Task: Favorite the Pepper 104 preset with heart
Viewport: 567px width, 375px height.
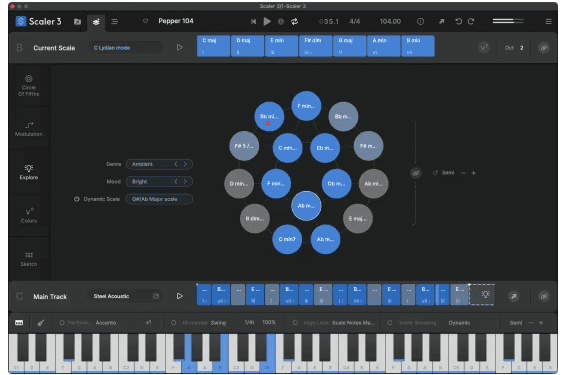Action: click(145, 21)
